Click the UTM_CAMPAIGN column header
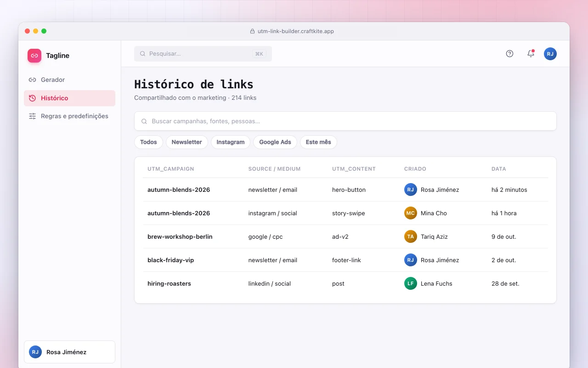The image size is (588, 368). (x=171, y=169)
